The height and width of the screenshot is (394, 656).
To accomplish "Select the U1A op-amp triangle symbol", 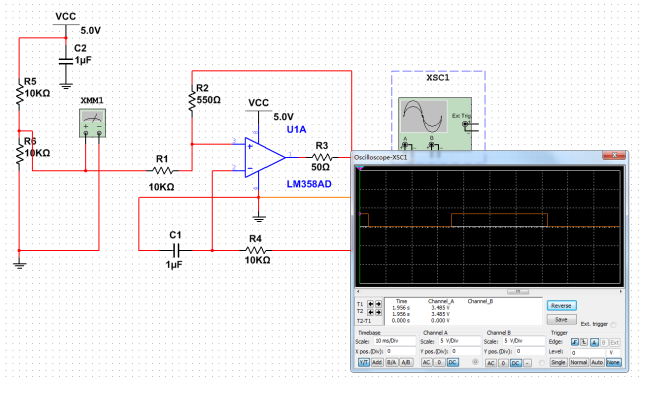I will pyautogui.click(x=265, y=157).
